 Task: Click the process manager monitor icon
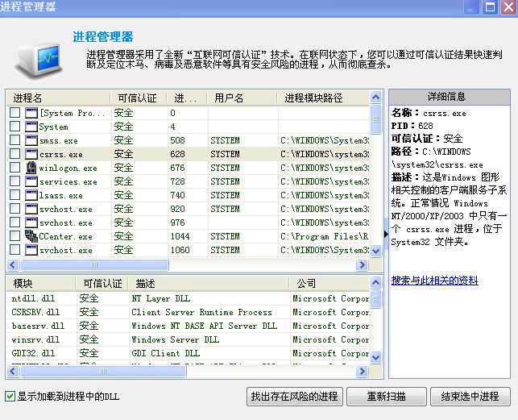click(39, 60)
